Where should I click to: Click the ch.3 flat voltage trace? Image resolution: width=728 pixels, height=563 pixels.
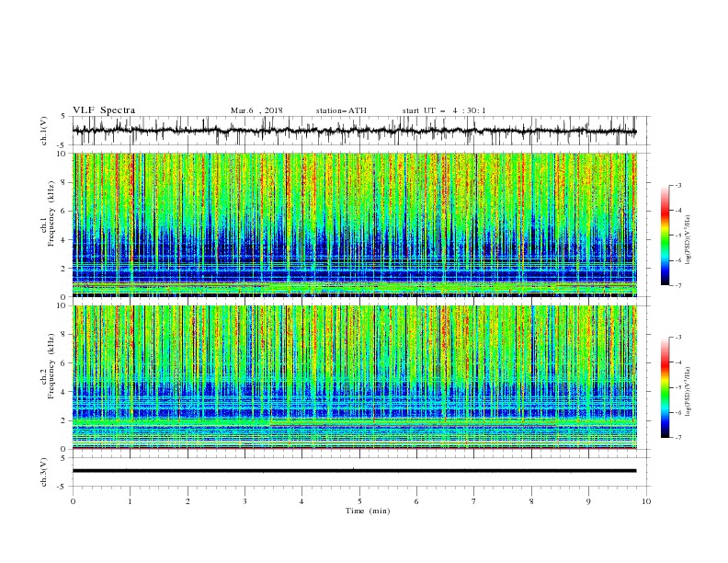(355, 471)
